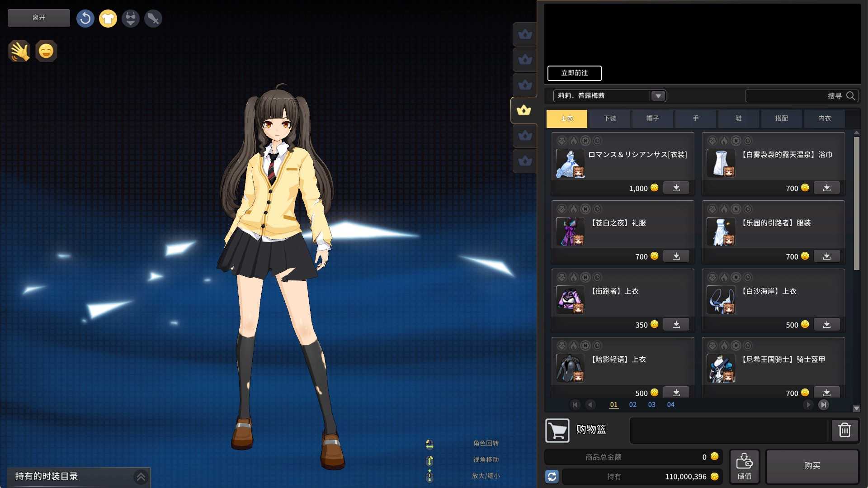Click the item list vertical scrollbar

click(856, 204)
